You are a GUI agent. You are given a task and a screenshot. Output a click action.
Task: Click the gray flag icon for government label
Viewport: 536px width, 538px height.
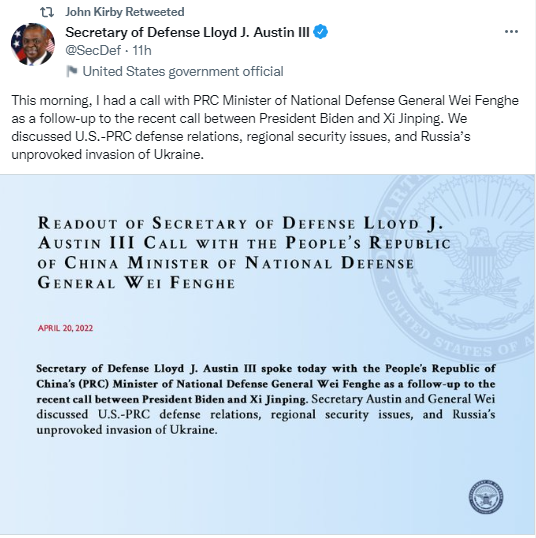pyautogui.click(x=72, y=71)
